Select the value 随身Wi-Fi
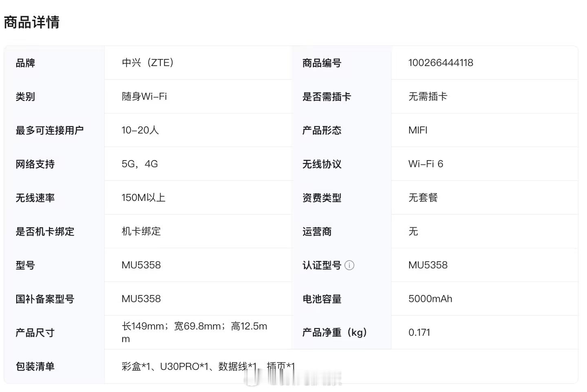 click(144, 97)
